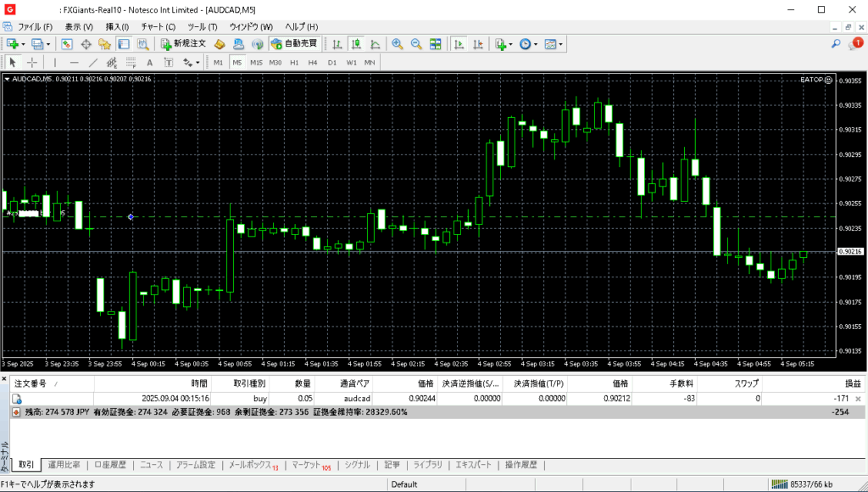The image size is (868, 492).
Task: Click the zoom out magnifier icon
Action: point(416,43)
